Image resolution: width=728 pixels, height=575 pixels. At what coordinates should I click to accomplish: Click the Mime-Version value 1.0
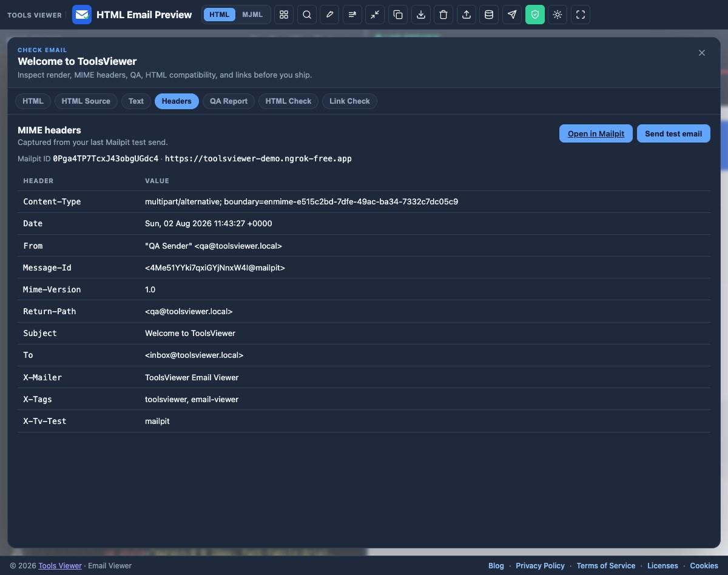pos(150,289)
